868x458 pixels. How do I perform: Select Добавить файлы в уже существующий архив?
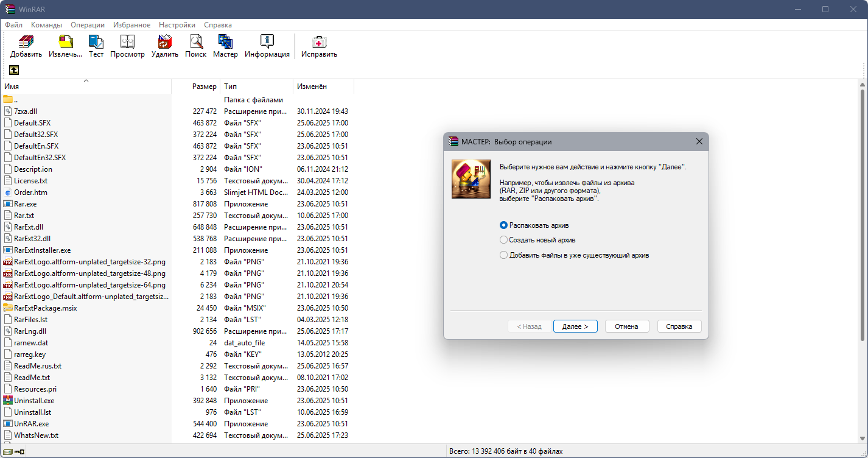tap(574, 255)
